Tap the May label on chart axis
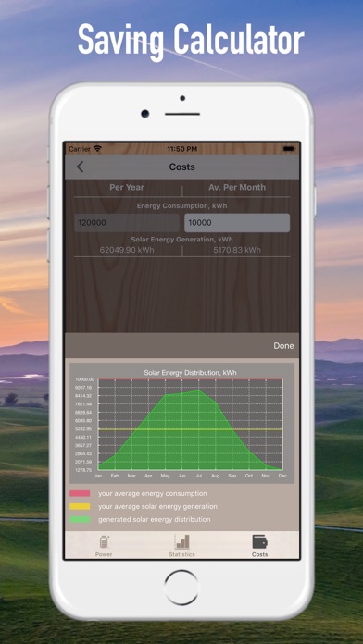This screenshot has height=644, width=363. 165,476
